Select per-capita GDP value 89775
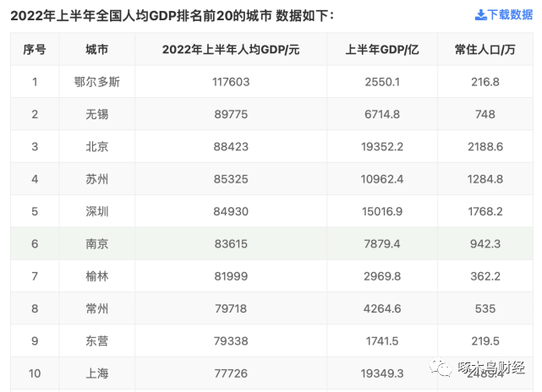The height and width of the screenshot is (392, 542). coord(231,114)
